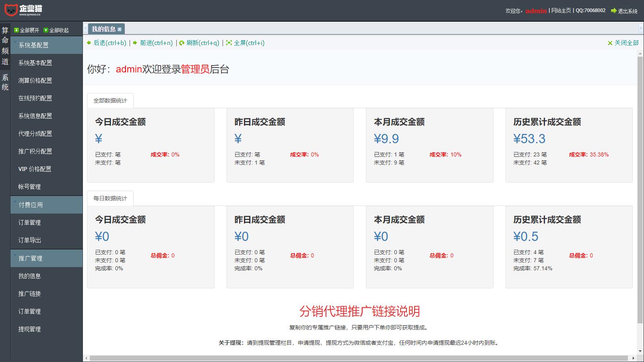Image resolution: width=644 pixels, height=362 pixels.
Task: Collapse the 系统基配置 sidebar section
Action: (x=46, y=45)
